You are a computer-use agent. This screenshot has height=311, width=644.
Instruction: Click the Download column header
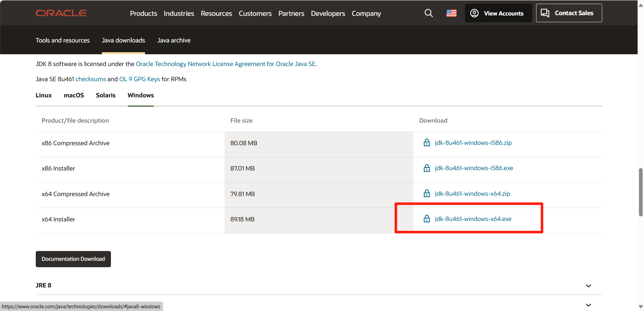[433, 121]
